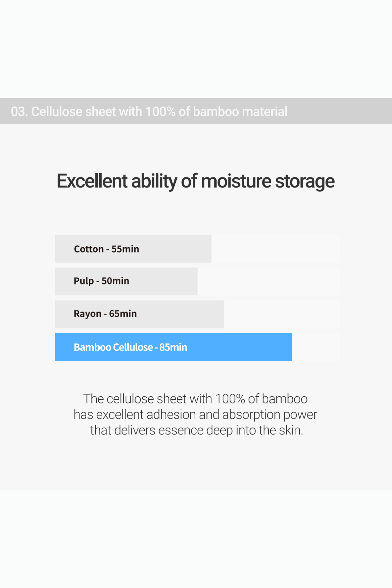Click the "85min" value on the blue bar
The height and width of the screenshot is (588, 392).
click(x=173, y=347)
